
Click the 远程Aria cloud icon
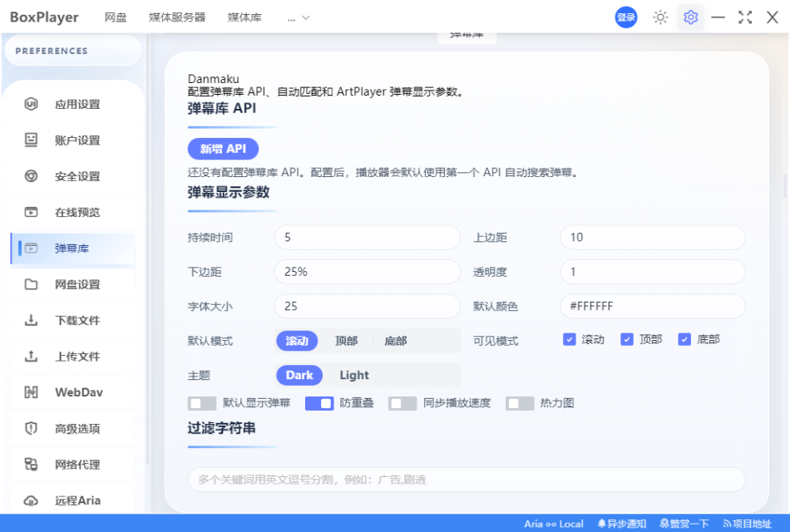32,500
